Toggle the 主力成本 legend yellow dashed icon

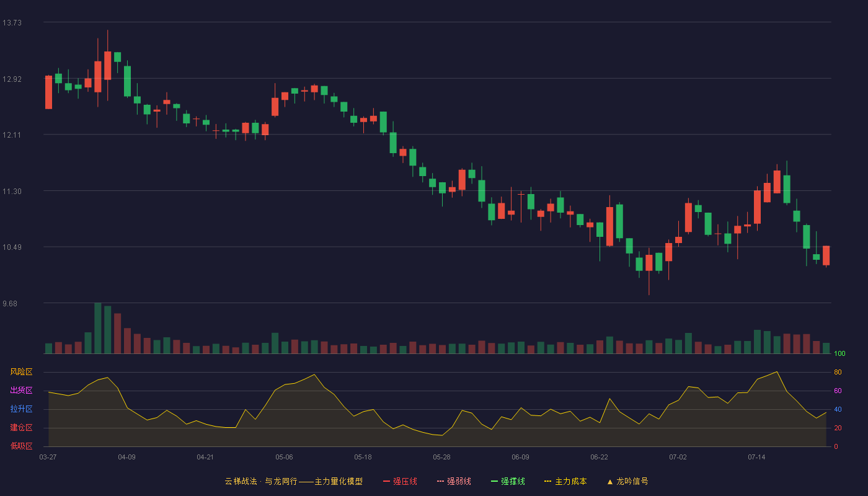click(548, 481)
